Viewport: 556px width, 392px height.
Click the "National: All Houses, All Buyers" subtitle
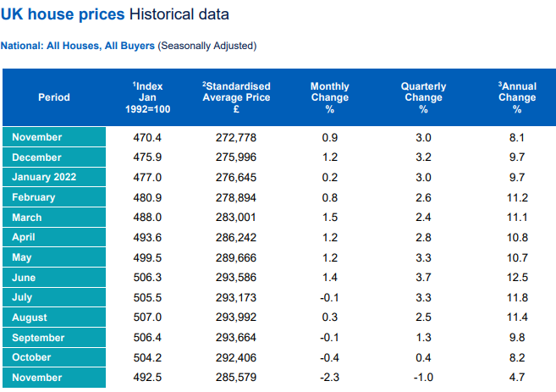[78, 46]
